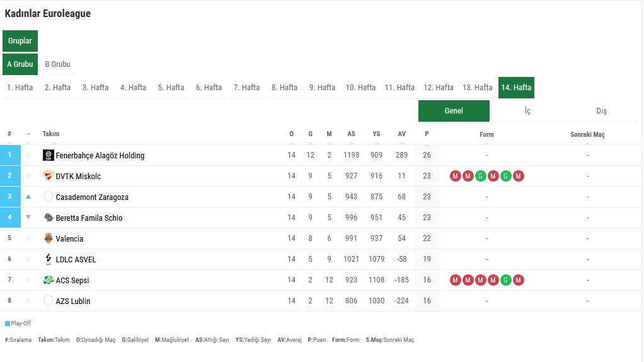Click the Valencia basketball logo
Viewport: 644px width, 362px height.
pos(49,238)
